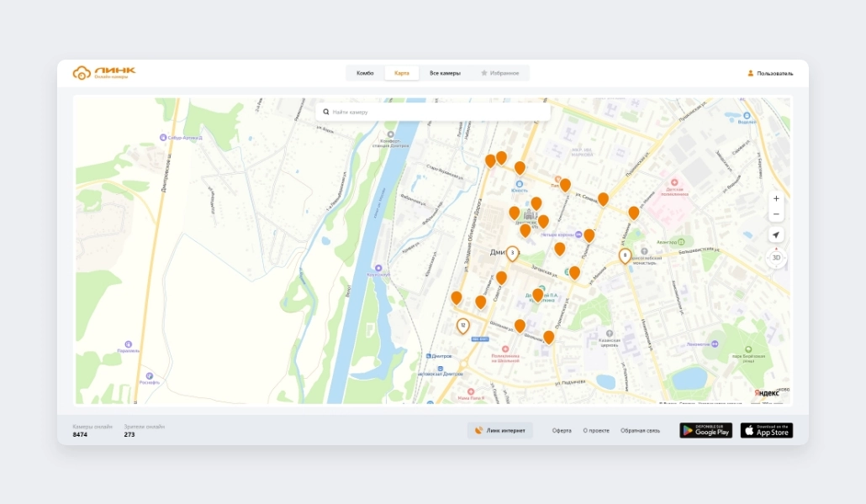Open the Все камеры tab
Viewport: 866px width, 504px height.
445,73
